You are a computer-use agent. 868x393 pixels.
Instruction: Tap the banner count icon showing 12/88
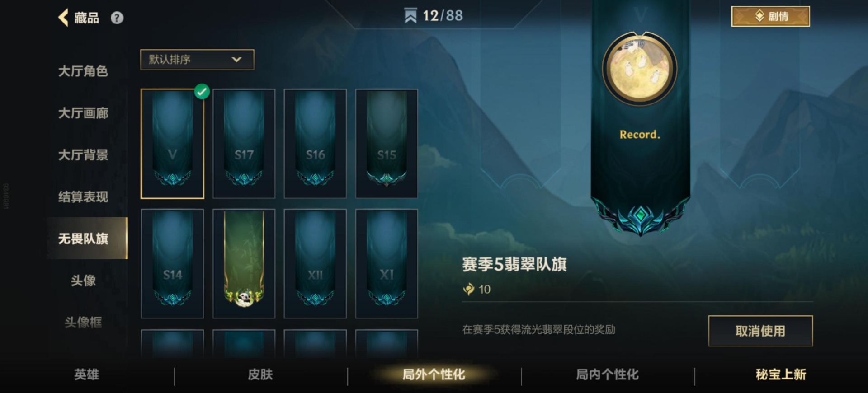[x=410, y=16]
